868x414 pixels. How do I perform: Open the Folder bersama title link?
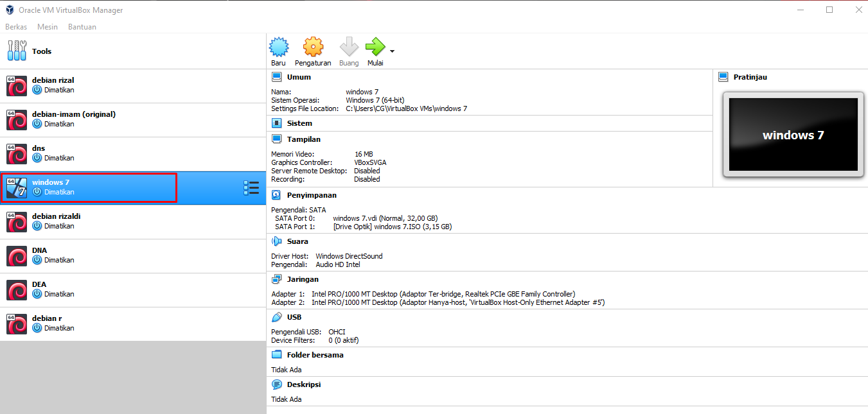pos(315,355)
